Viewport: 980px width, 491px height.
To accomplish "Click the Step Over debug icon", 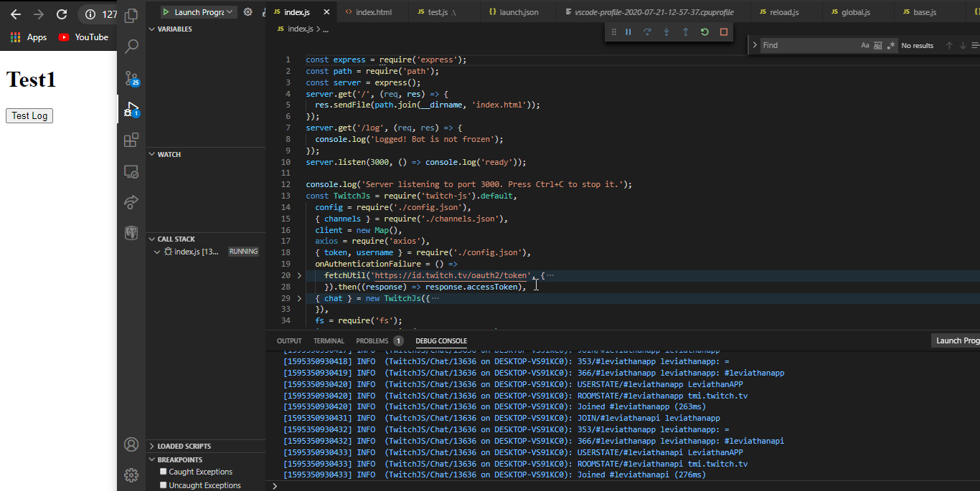I will (x=647, y=32).
